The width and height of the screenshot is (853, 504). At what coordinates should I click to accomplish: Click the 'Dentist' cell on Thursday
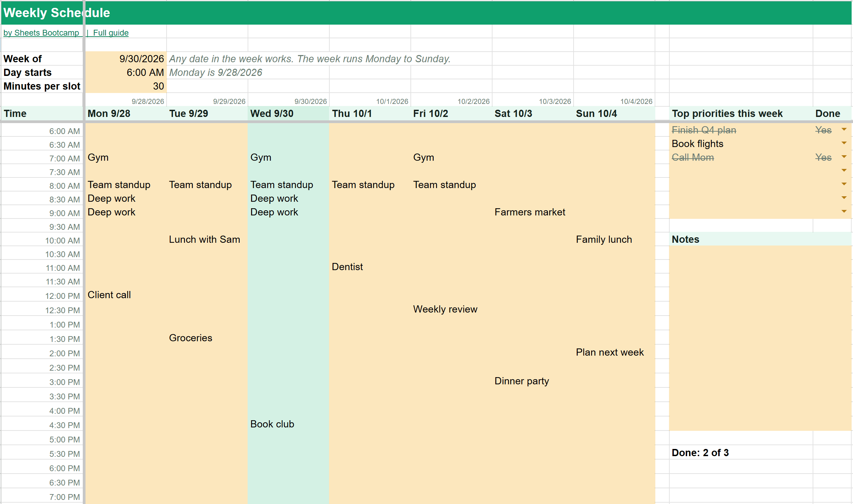point(370,267)
